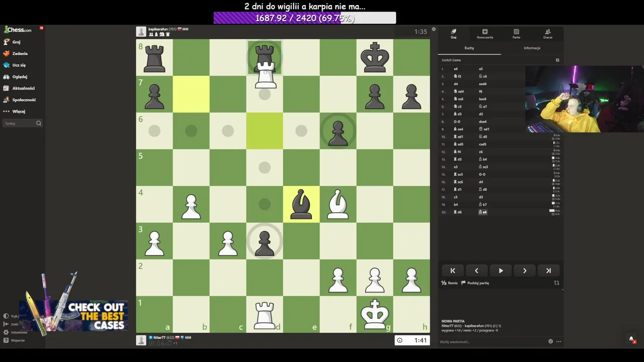Click the magnifier icon in search box
The height and width of the screenshot is (362, 644).
39,123
